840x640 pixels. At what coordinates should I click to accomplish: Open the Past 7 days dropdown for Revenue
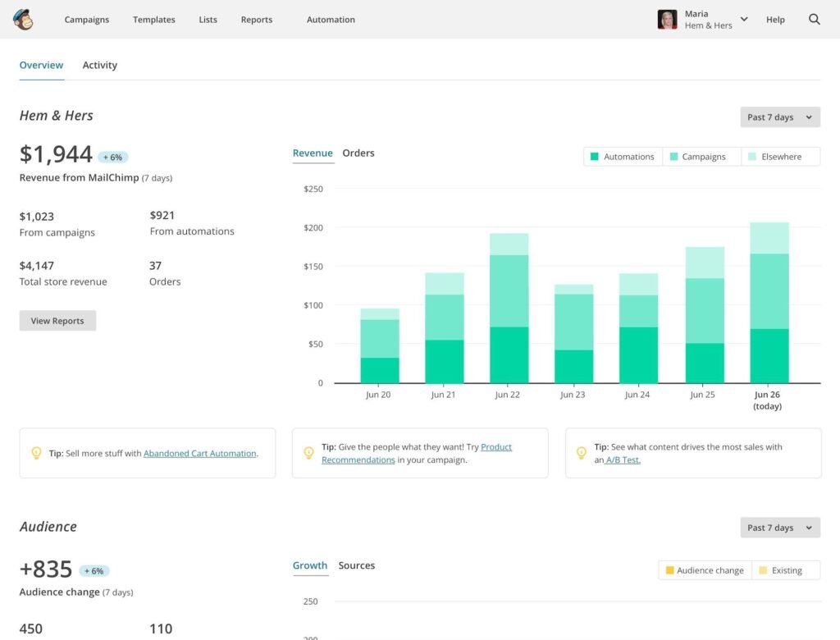[778, 117]
